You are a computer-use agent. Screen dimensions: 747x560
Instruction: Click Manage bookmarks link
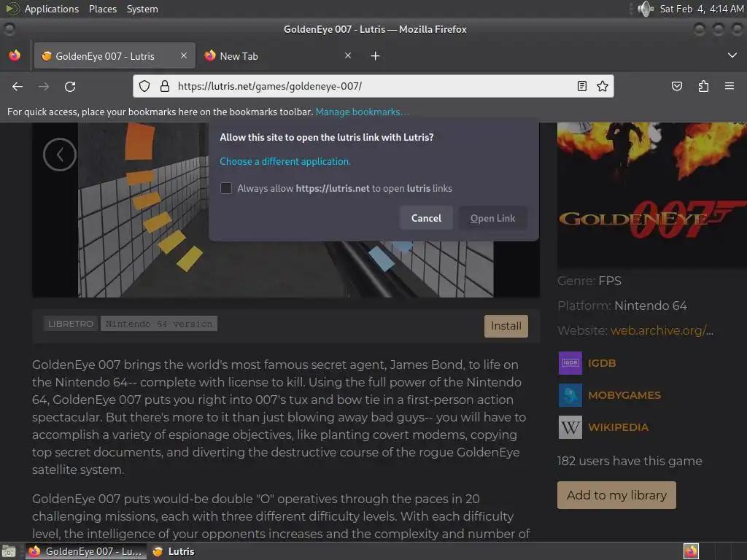(x=362, y=112)
